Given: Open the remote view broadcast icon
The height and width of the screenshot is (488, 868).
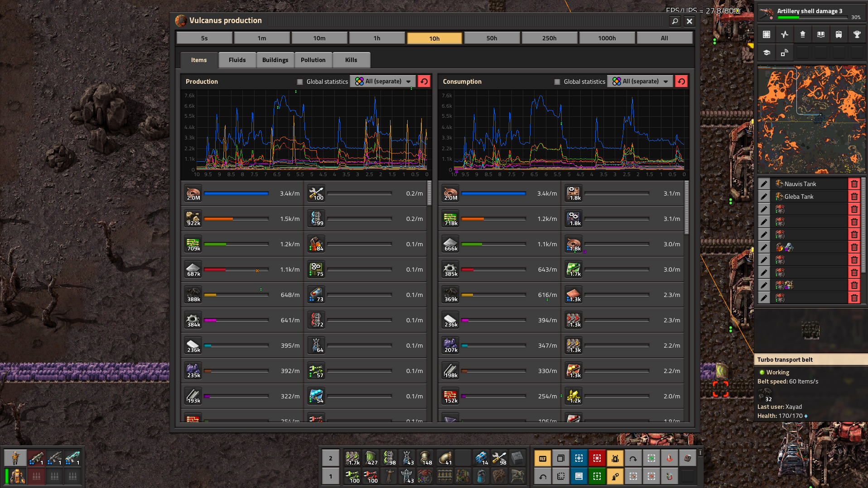Looking at the screenshot, I should pyautogui.click(x=784, y=53).
